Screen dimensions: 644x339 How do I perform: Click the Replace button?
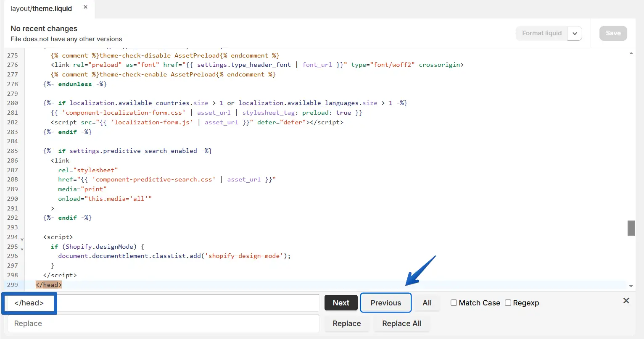346,323
